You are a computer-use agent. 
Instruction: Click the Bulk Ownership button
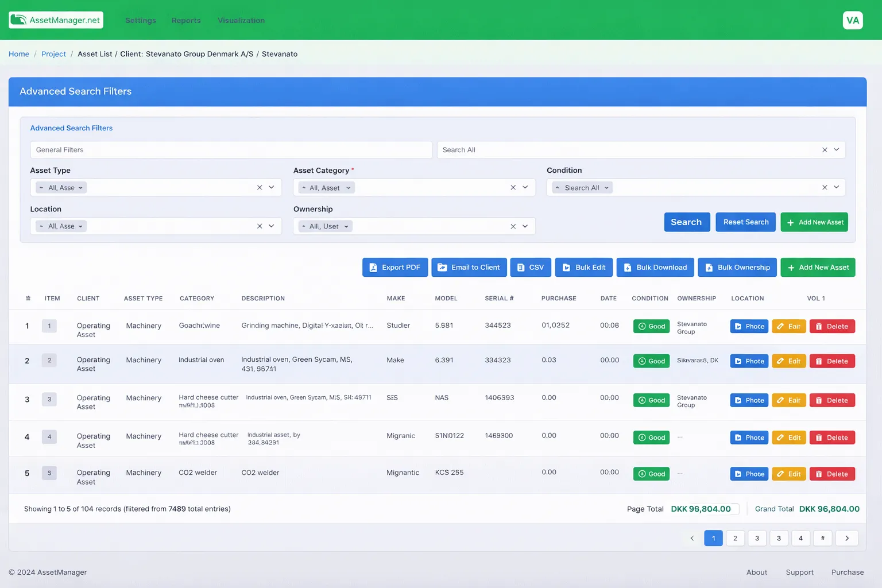(737, 268)
